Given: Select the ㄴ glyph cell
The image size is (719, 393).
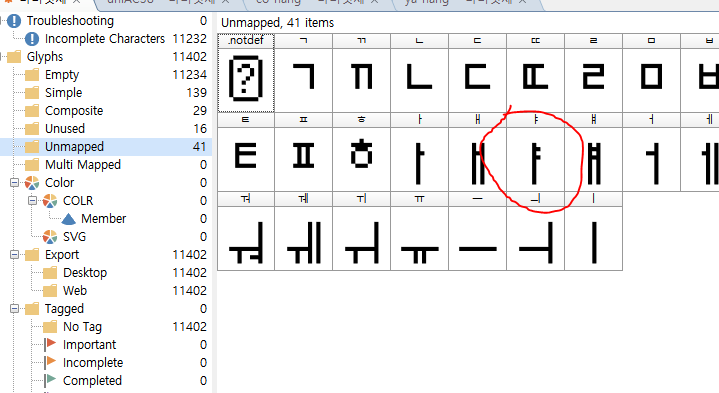Looking at the screenshot, I should tap(420, 73).
